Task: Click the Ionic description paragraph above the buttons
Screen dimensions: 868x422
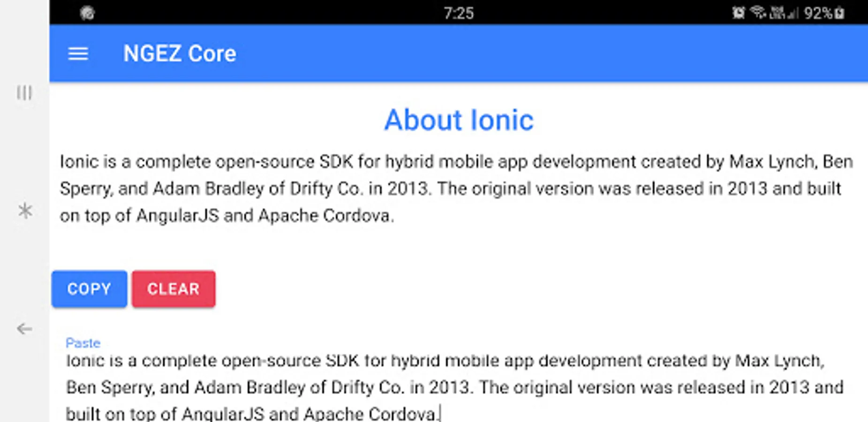Action: [456, 188]
